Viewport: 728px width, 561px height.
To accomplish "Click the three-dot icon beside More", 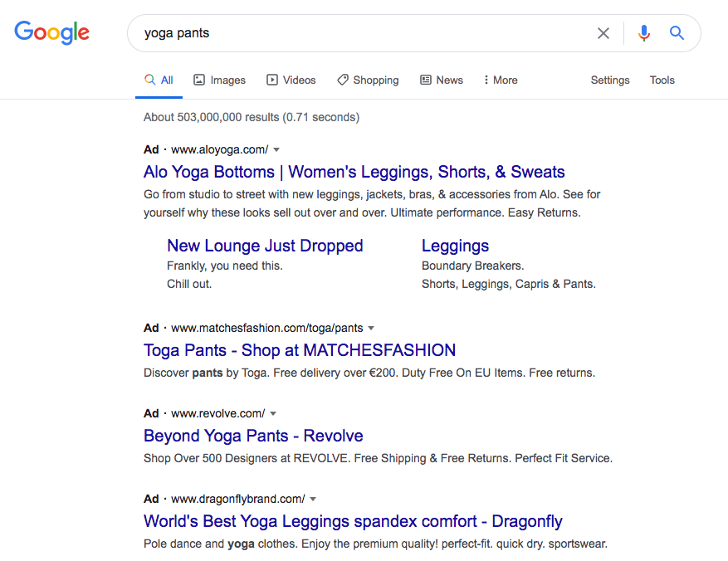I will point(486,80).
